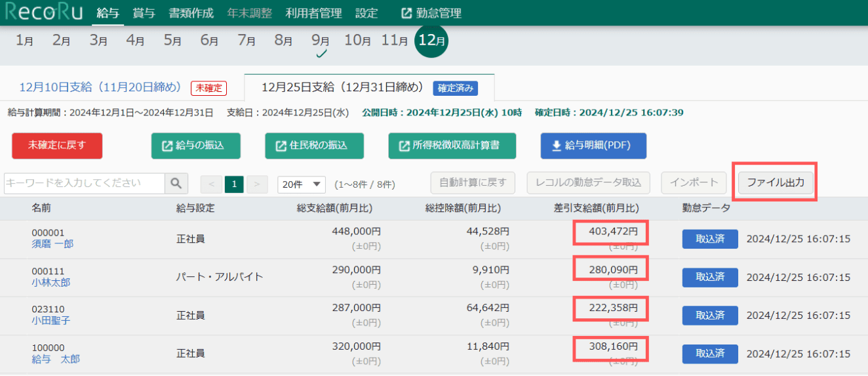Click the 未確定 status badge
This screenshot has width=868, height=376.
[x=208, y=88]
